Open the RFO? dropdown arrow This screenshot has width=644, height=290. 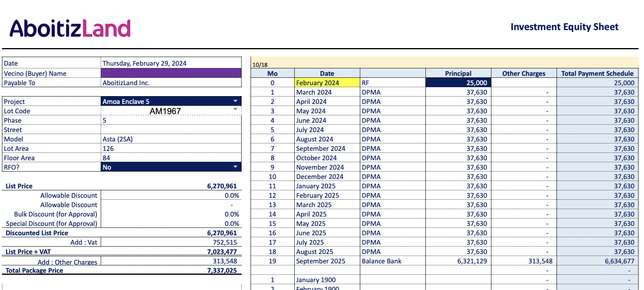pyautogui.click(x=235, y=167)
